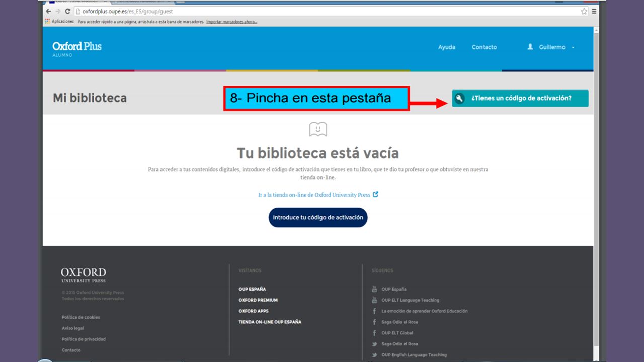This screenshot has height=362, width=644.
Task: Click Introduce tu código de activación button
Action: pyautogui.click(x=318, y=218)
